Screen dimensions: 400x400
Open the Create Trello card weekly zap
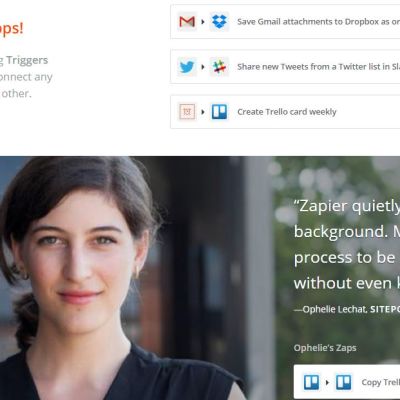pos(285,112)
